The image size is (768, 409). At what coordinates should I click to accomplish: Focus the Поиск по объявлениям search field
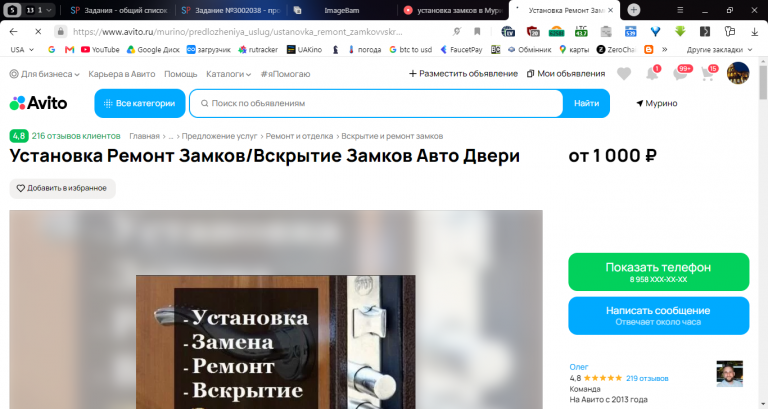(376, 103)
